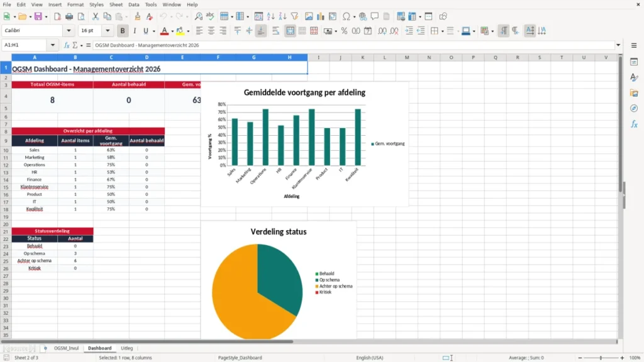The height and width of the screenshot is (362, 644).
Task: Click the Open folder icon
Action: point(22,16)
